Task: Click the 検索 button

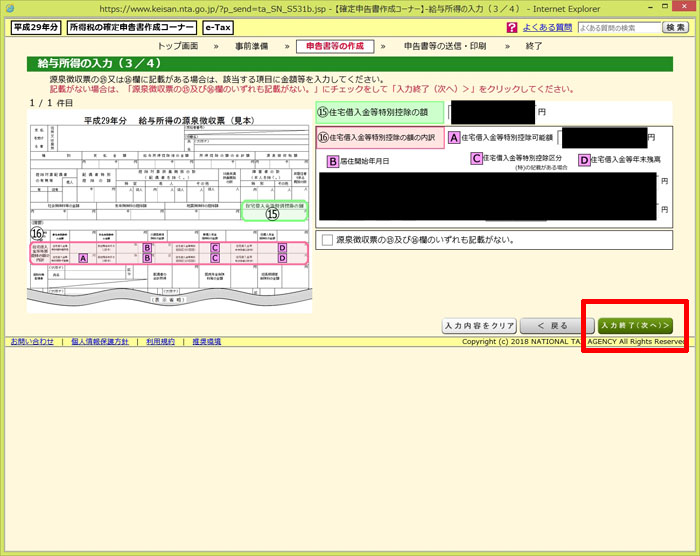Action: [x=675, y=28]
